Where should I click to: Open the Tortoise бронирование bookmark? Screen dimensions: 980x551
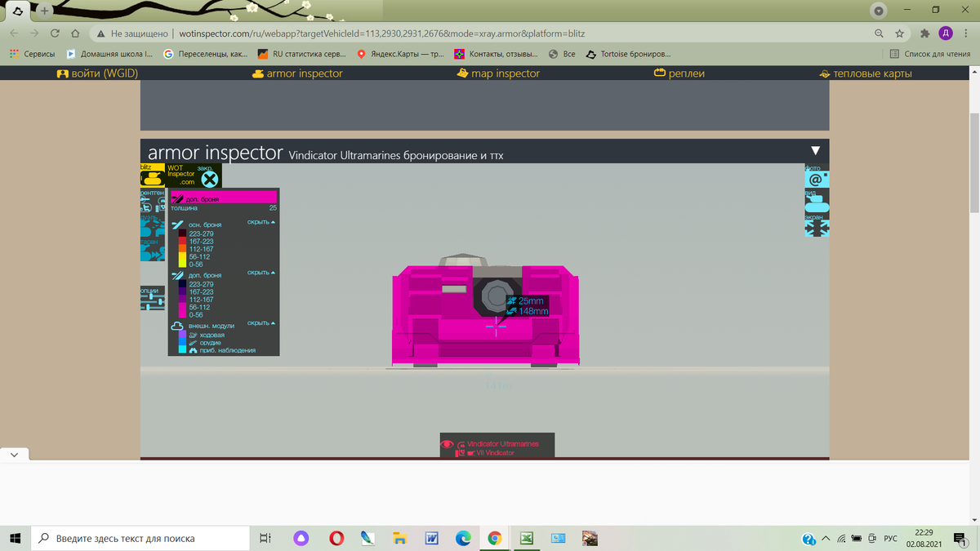[x=628, y=54]
